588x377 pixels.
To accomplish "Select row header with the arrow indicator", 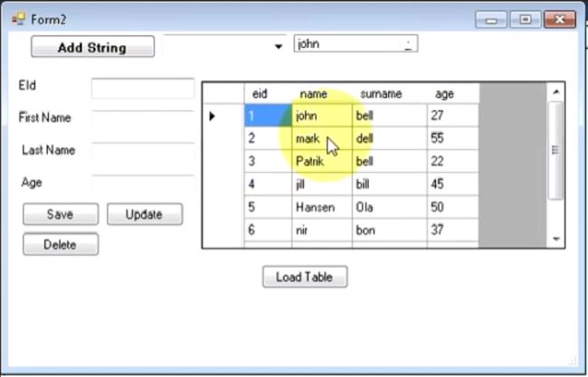I will coord(223,116).
